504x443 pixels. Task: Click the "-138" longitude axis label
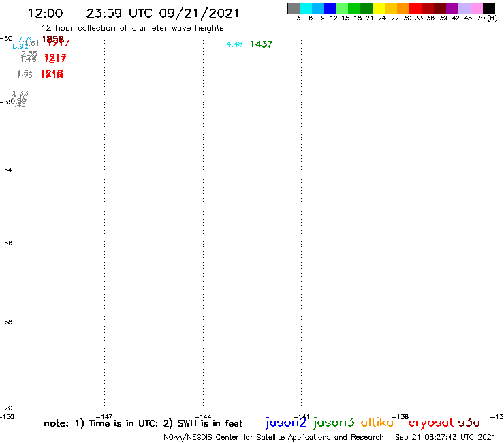click(400, 417)
